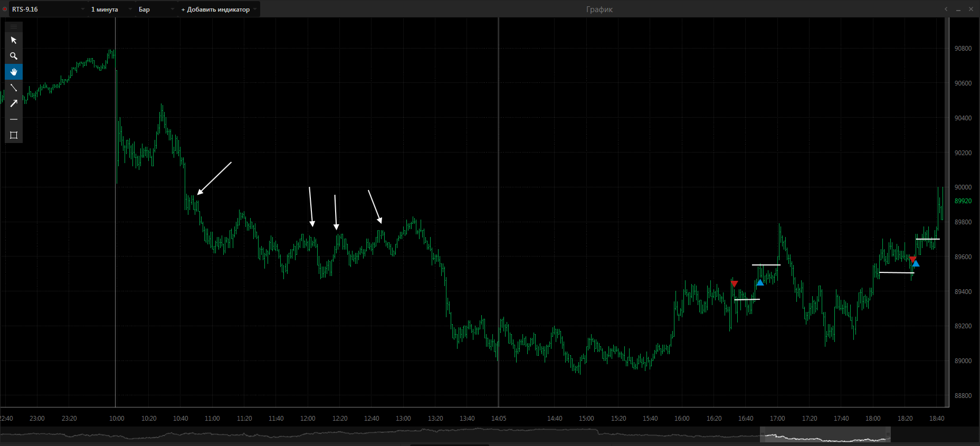Click the navigator overview strip left portion
The height and width of the screenshot is (446, 980).
pos(380,435)
